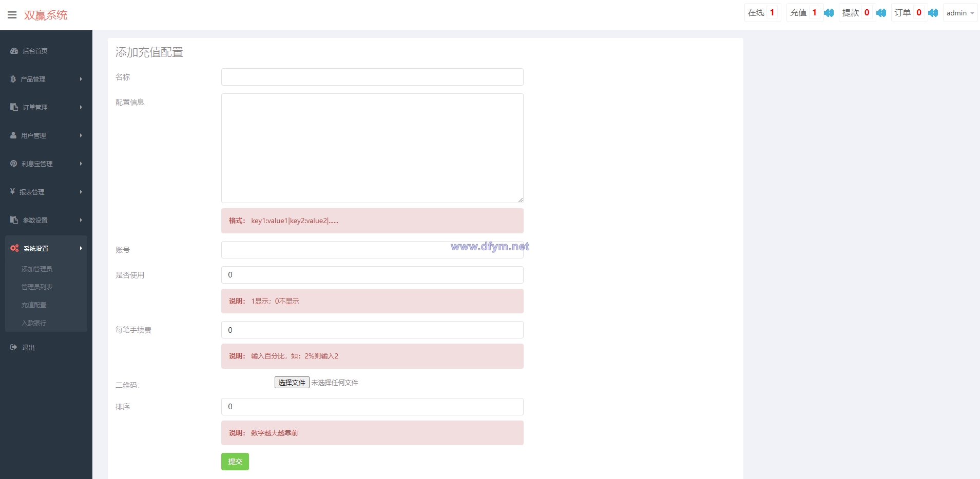The image size is (980, 479).
Task: Click the 1显示；0不显示 hint text
Action: tap(275, 301)
